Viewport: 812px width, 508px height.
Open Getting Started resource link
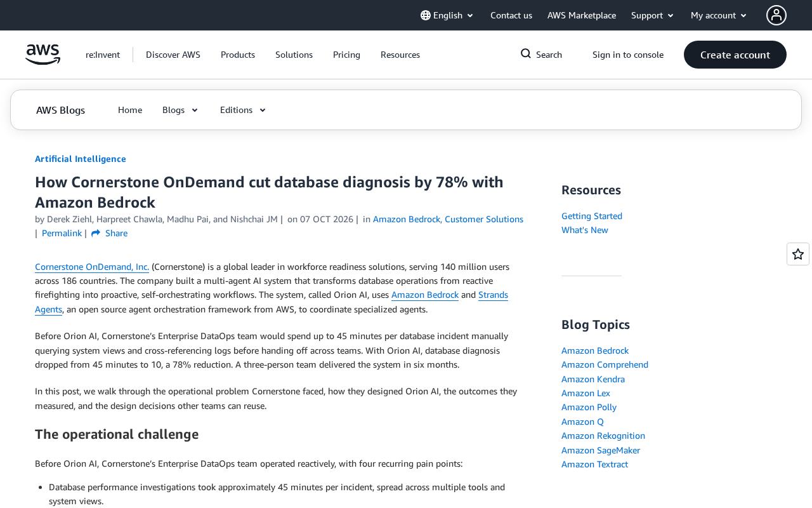click(592, 216)
